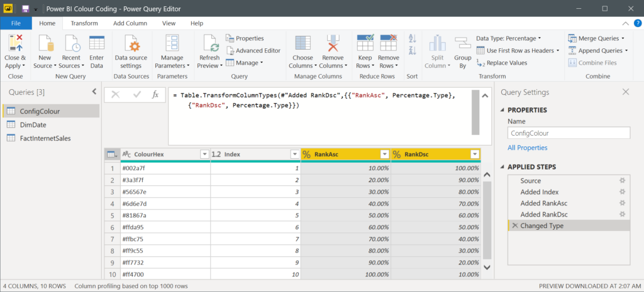Open ColourHex column filter dropdown
This screenshot has width=644, height=292.
click(204, 154)
